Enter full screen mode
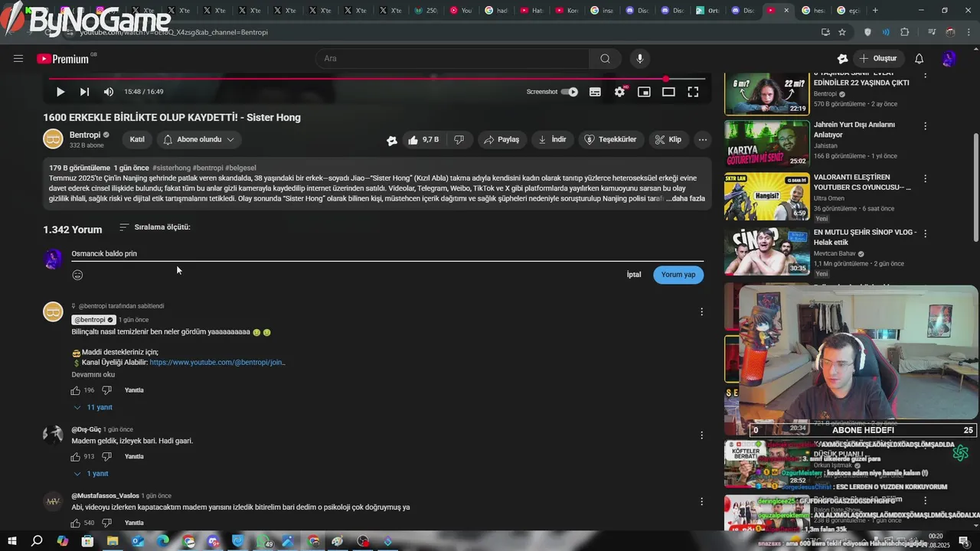The image size is (980, 551). 693,92
